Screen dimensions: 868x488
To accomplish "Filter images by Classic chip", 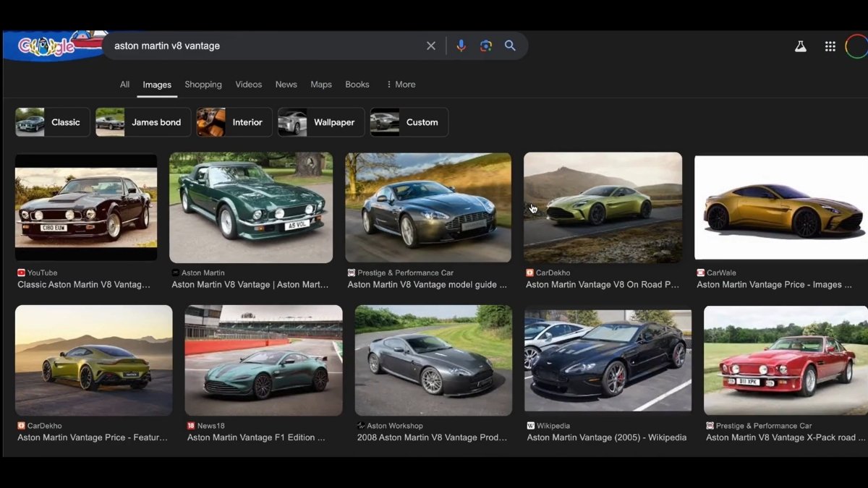I will pos(53,122).
